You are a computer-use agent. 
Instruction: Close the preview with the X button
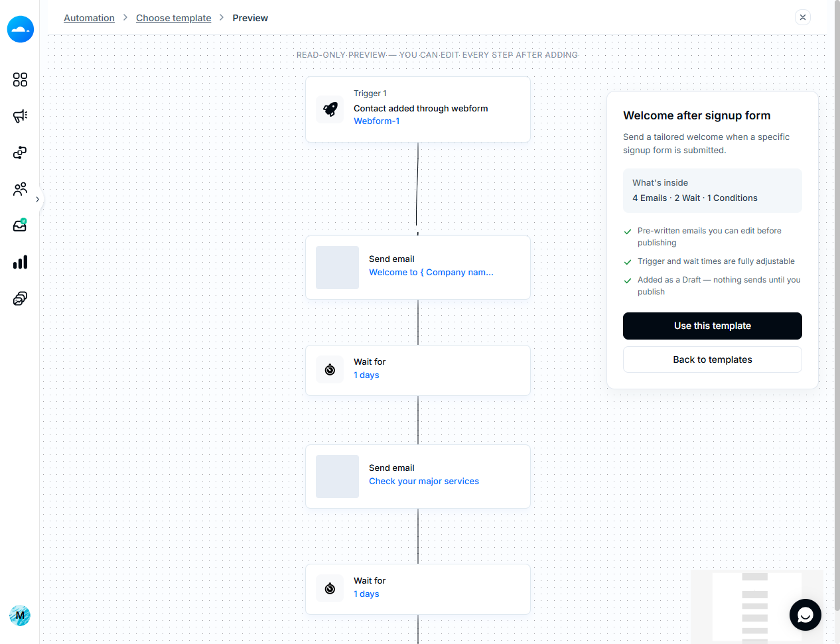click(803, 17)
